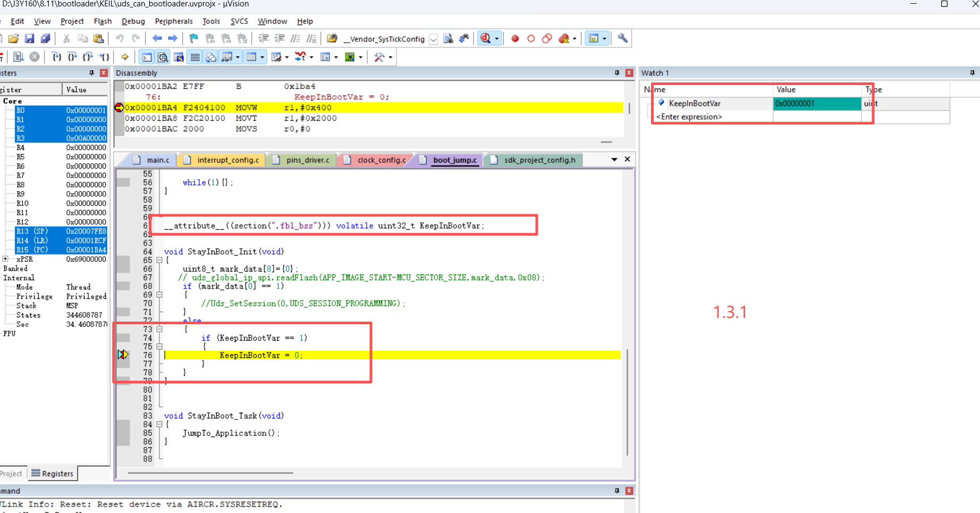Indent the selected text

[264, 38]
